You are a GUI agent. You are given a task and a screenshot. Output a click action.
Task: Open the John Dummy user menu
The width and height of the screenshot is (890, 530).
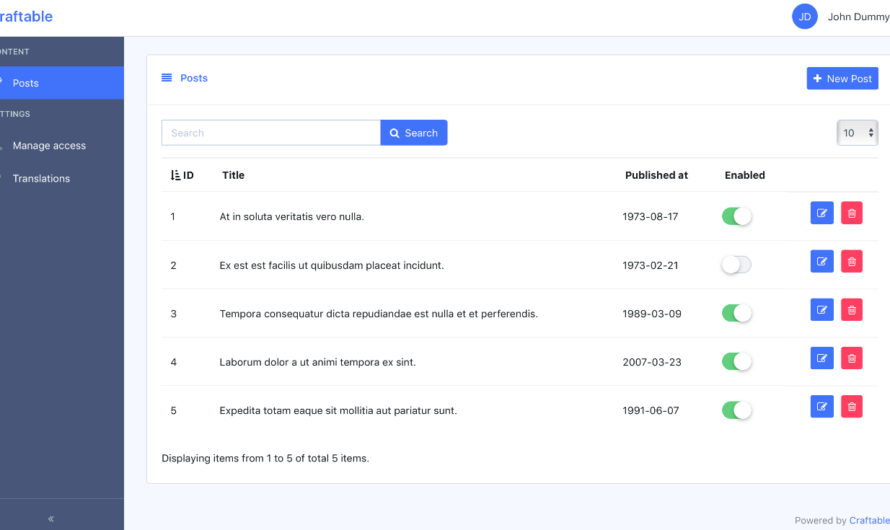pyautogui.click(x=857, y=17)
